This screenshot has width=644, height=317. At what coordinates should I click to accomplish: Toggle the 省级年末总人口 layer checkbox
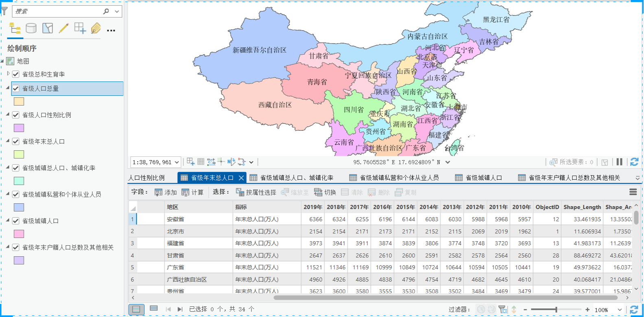(16, 141)
